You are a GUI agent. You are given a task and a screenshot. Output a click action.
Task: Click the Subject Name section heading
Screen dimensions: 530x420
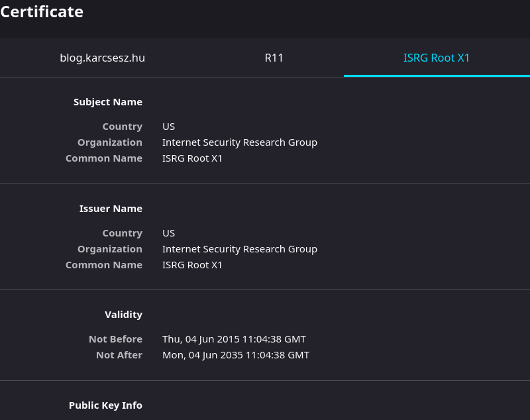point(108,102)
